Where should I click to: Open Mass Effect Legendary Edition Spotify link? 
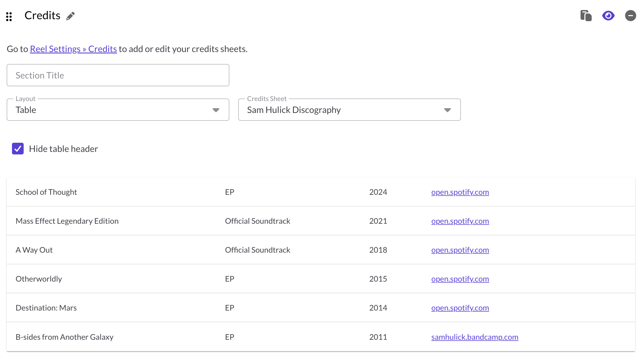460,221
